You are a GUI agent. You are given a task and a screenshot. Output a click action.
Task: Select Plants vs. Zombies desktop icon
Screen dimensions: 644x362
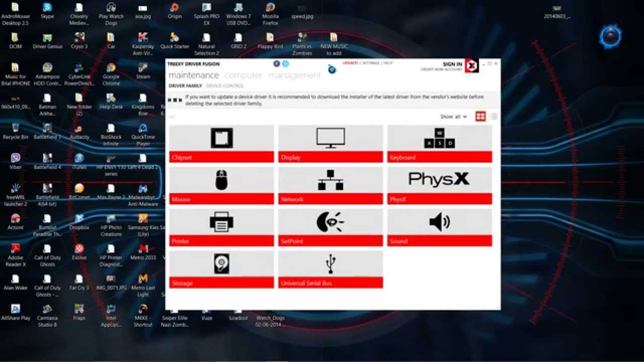click(302, 44)
